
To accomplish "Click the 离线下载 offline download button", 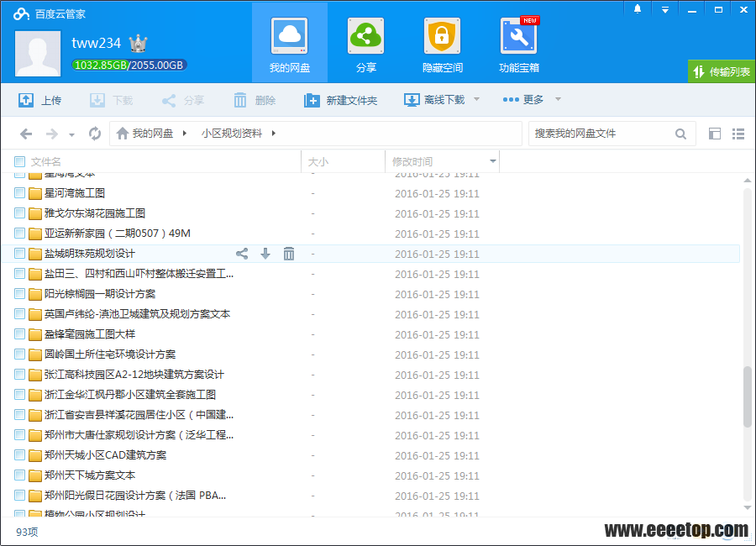I will [x=434, y=100].
